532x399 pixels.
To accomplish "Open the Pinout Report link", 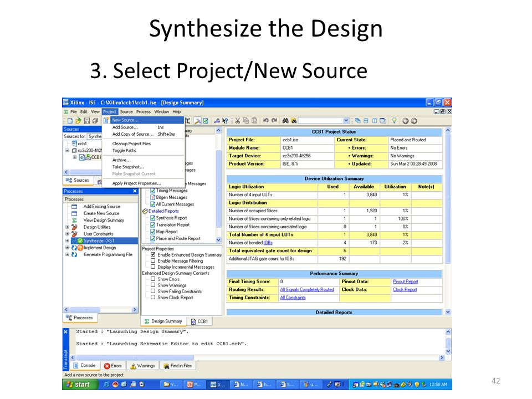I will 406,282.
